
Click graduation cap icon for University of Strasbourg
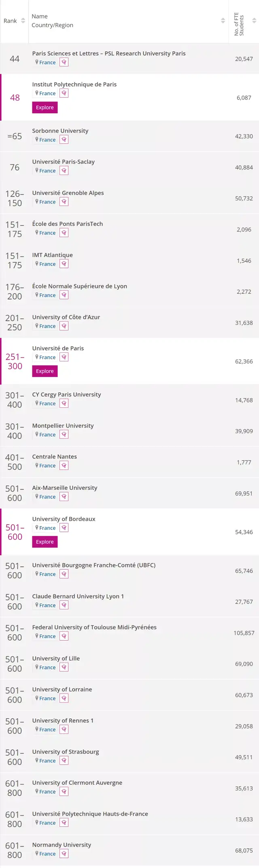tap(64, 761)
